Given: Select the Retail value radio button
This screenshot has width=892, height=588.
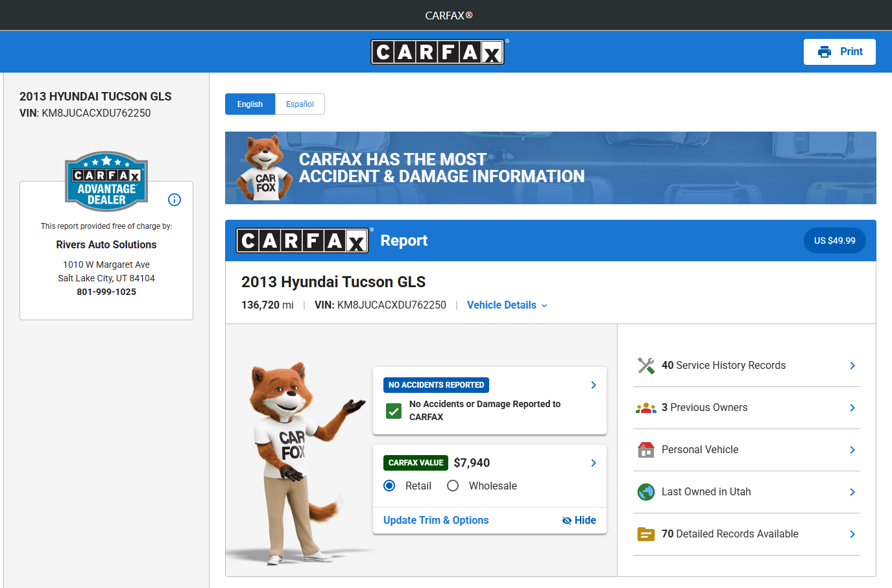Looking at the screenshot, I should tap(389, 486).
